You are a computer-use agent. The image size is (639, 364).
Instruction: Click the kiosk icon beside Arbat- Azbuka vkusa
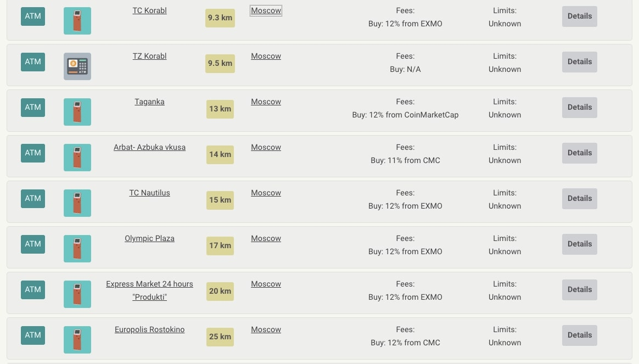77,158
